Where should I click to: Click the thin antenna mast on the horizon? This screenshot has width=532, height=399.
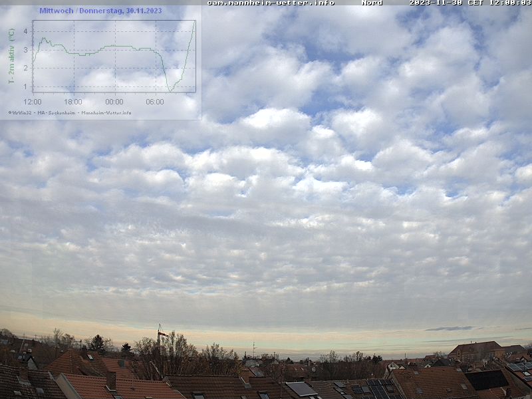(x=253, y=348)
